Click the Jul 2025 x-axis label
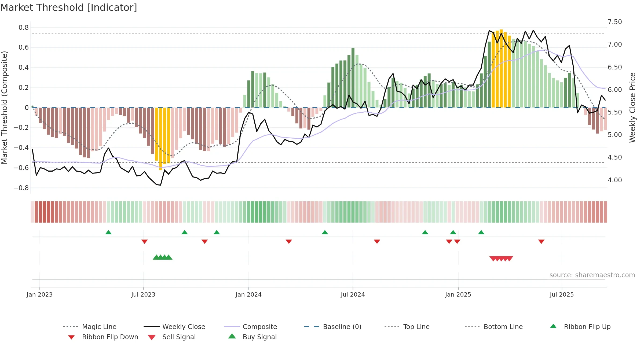The image size is (644, 362). click(x=562, y=294)
